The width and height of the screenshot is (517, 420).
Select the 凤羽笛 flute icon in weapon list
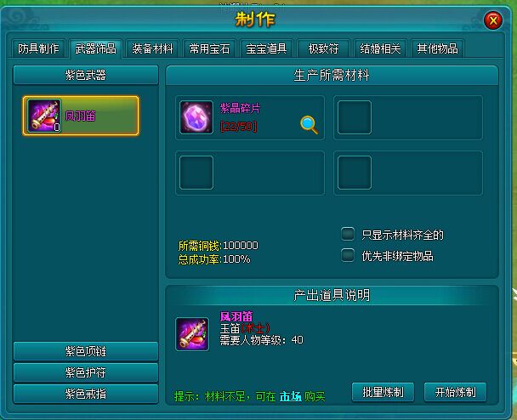pos(44,116)
